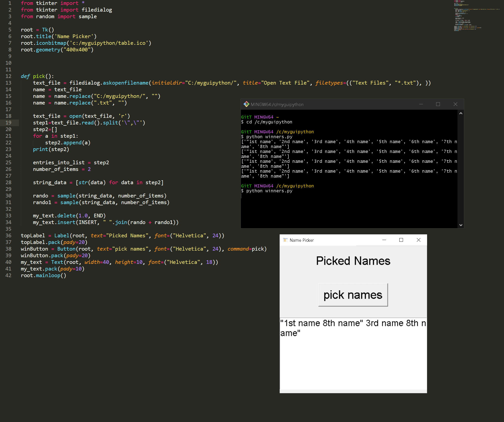Select the word filedialog on line 2
The image size is (504, 422).
97,10
